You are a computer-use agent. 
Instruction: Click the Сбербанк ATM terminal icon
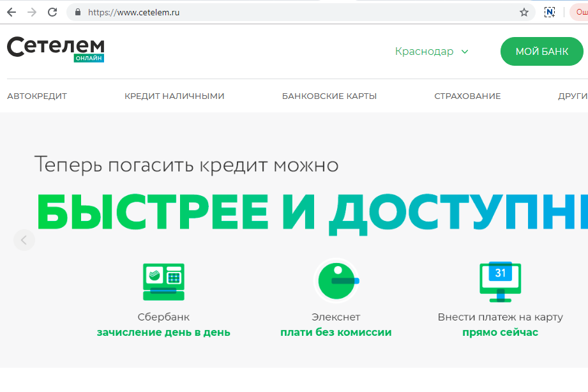tap(163, 282)
